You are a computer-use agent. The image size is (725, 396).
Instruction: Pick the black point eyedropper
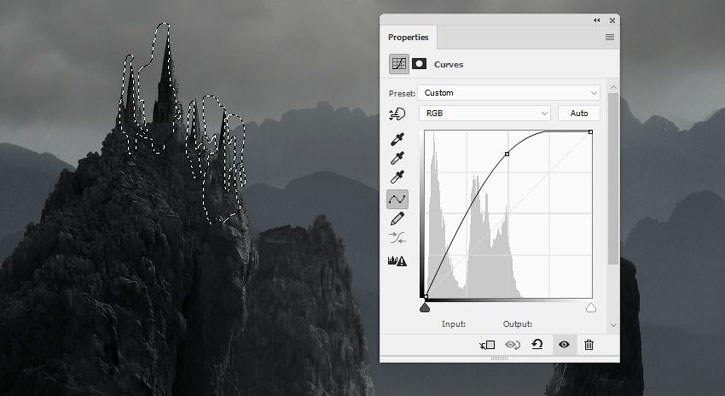(397, 139)
